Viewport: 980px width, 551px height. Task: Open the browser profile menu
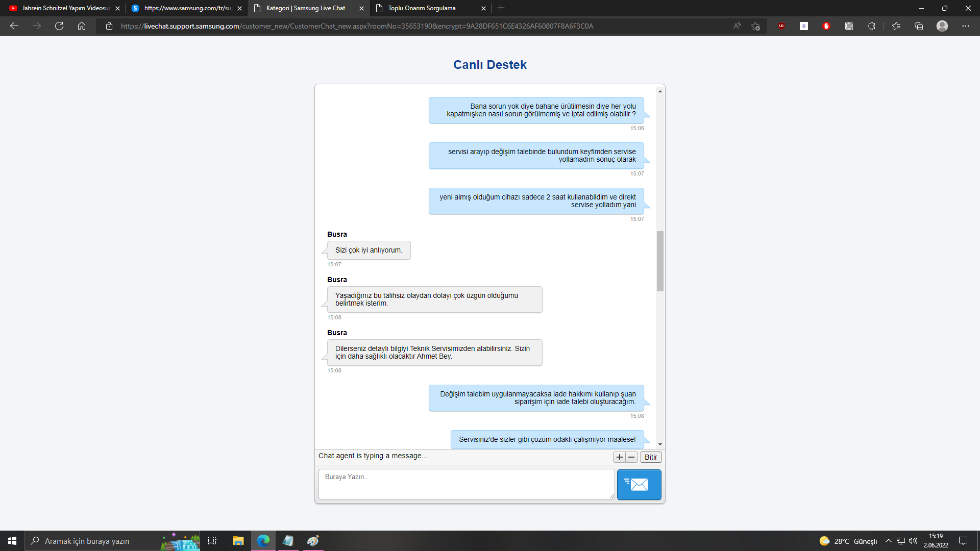tap(942, 26)
